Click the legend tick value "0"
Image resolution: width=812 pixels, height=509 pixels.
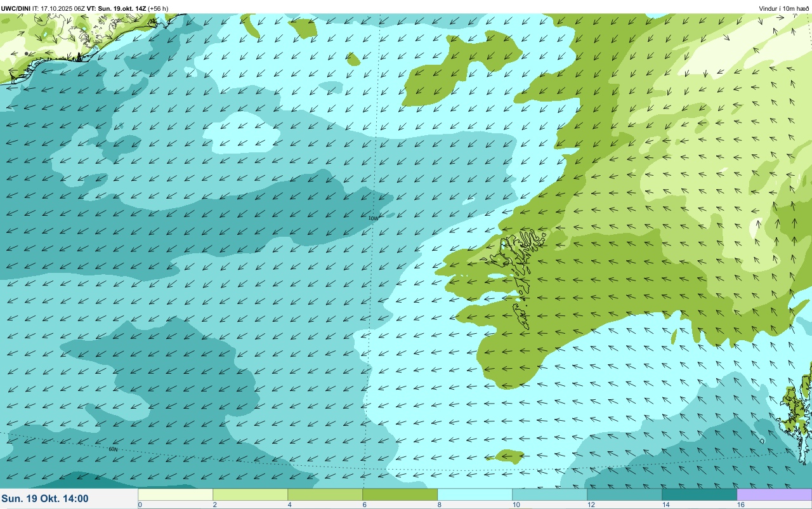pos(140,505)
